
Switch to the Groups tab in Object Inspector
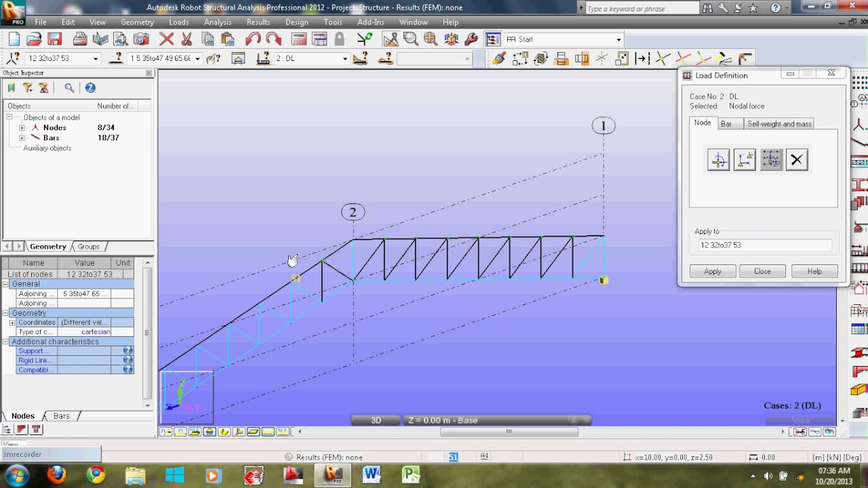click(x=89, y=247)
